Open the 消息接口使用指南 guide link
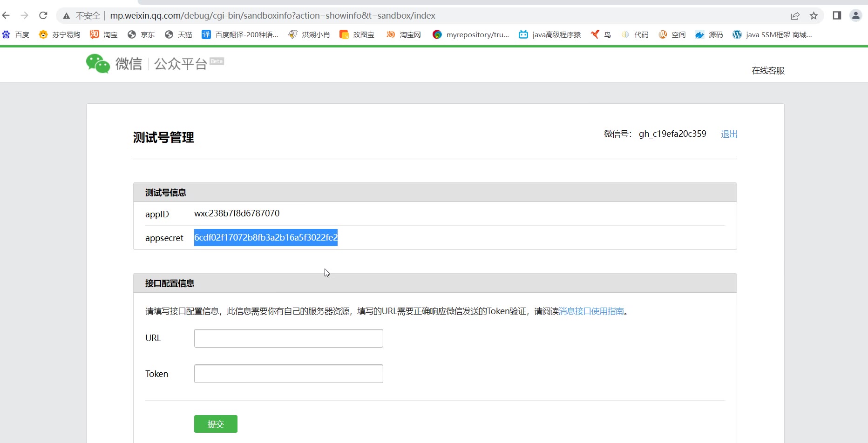Viewport: 868px width, 443px height. coord(591,311)
